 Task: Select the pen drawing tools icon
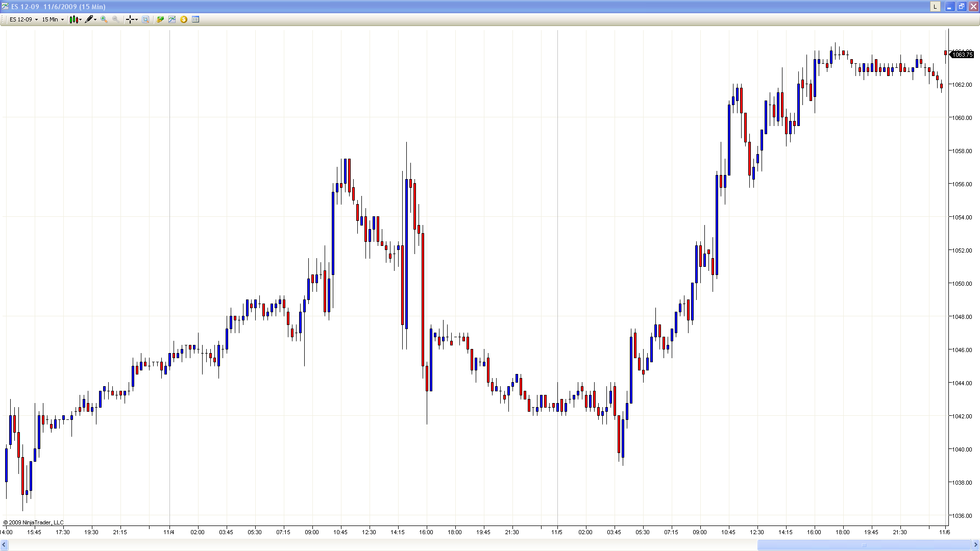(x=89, y=19)
